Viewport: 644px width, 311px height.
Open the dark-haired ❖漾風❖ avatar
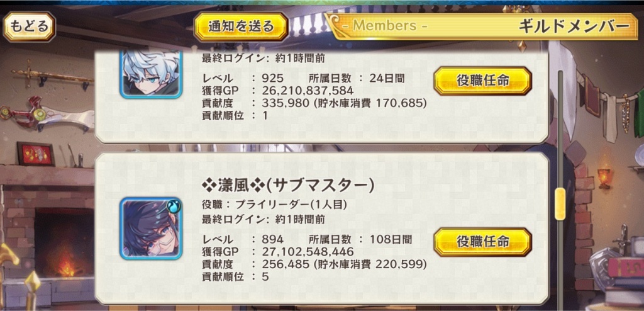(151, 229)
